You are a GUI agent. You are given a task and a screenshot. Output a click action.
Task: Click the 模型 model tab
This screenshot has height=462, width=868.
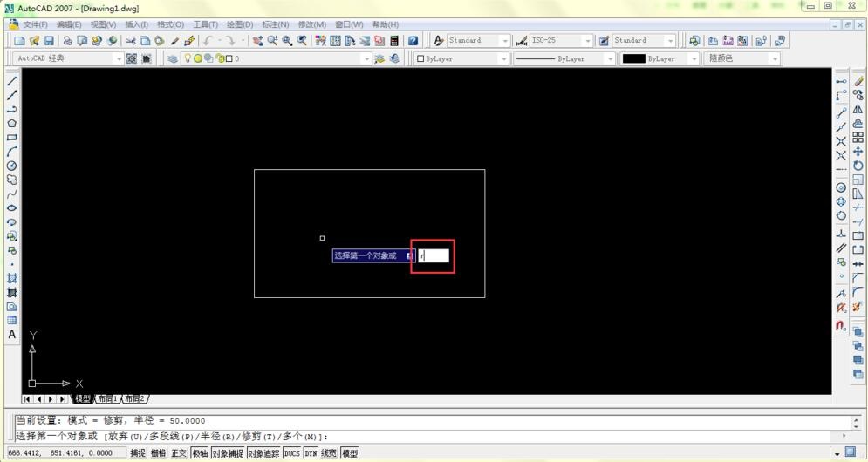pos(82,399)
